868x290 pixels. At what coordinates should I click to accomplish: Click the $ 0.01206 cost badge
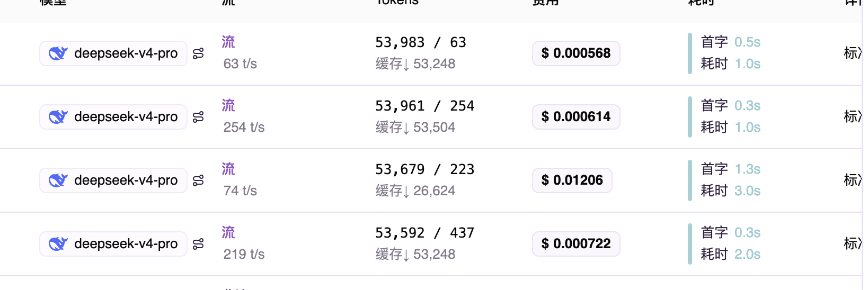tap(572, 180)
